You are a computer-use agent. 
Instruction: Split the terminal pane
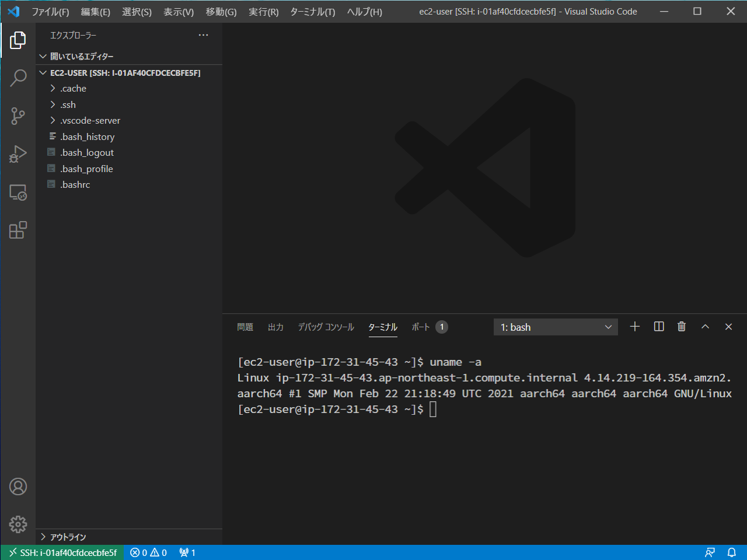pyautogui.click(x=659, y=327)
